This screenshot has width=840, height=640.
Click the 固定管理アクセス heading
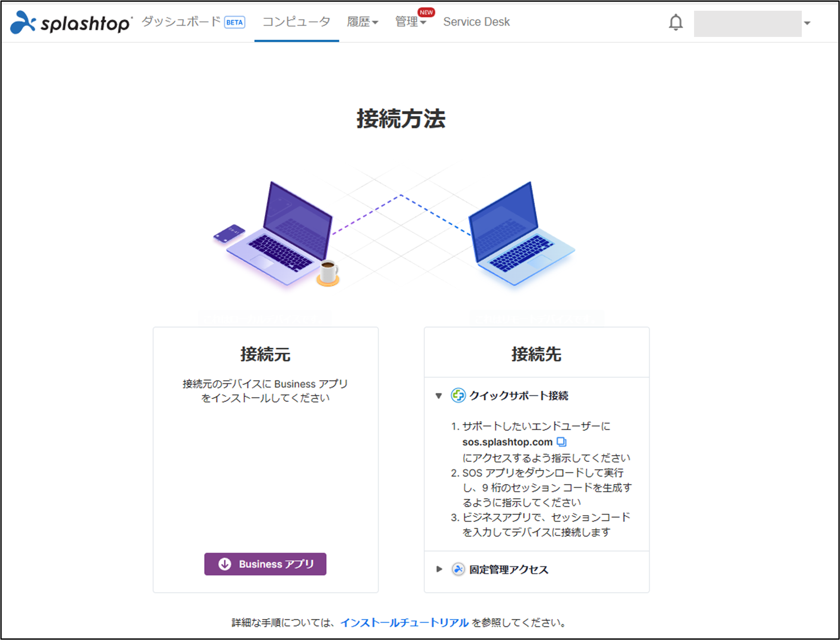click(x=509, y=570)
